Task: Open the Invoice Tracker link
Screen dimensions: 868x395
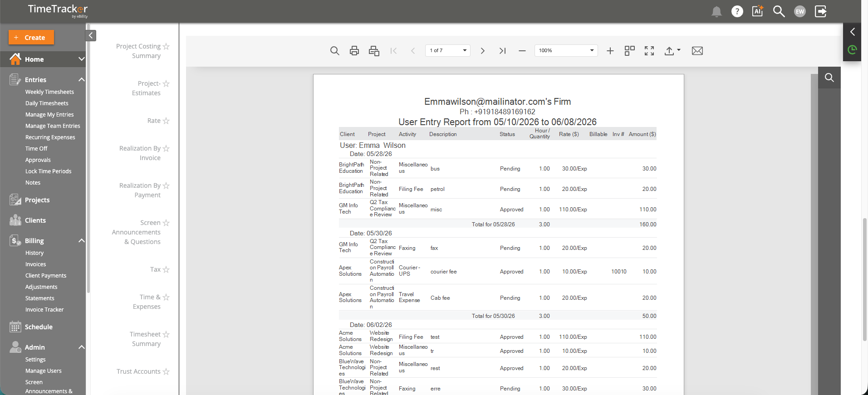Action: point(44,310)
